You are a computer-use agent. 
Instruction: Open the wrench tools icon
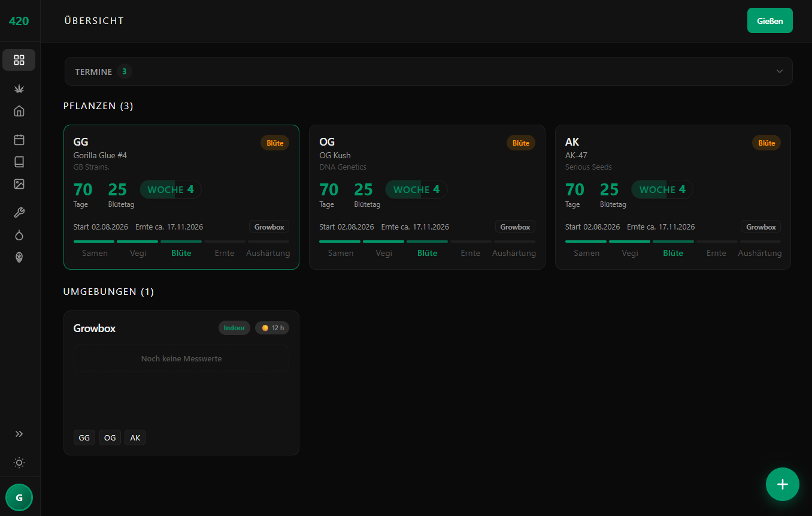pyautogui.click(x=19, y=213)
